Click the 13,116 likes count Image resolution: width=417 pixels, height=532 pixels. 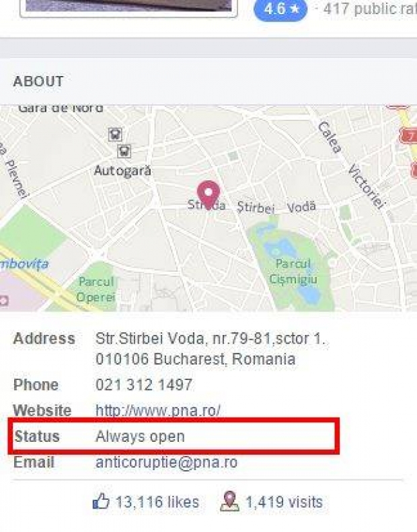(x=157, y=502)
